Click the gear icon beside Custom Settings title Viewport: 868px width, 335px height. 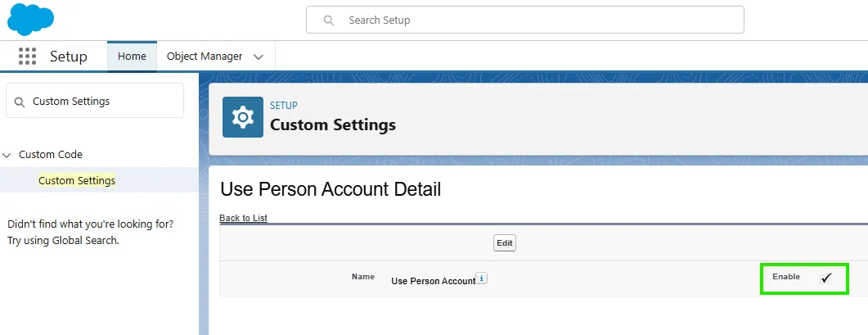coord(243,117)
